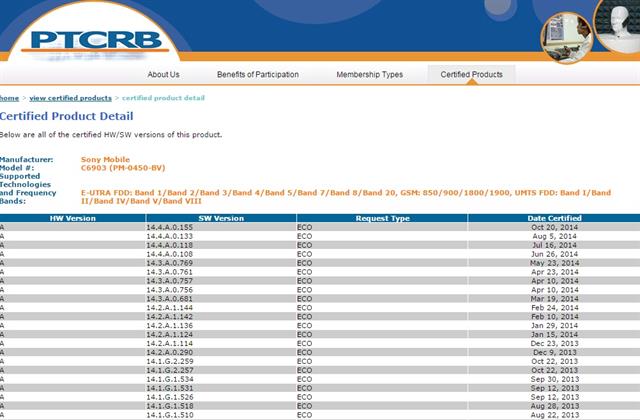Click the Sep 30, 2013 certified date
Viewport: 640px width, 420px height.
554,380
